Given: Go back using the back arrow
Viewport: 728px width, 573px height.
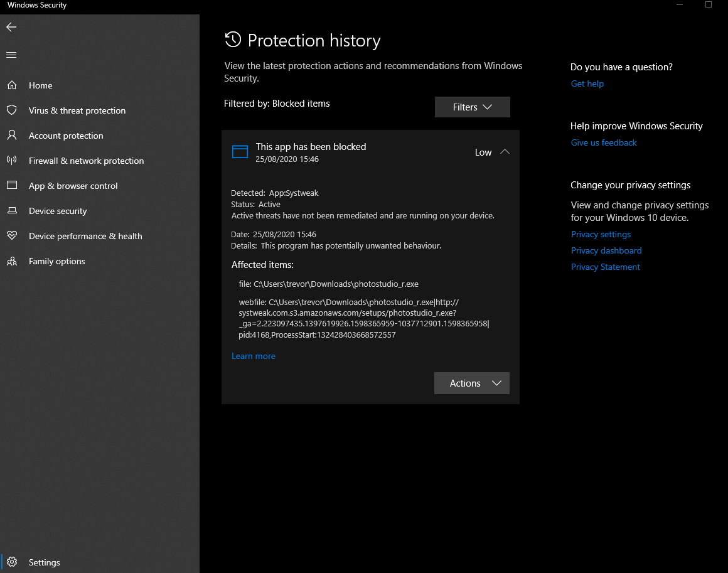Looking at the screenshot, I should click(x=11, y=27).
